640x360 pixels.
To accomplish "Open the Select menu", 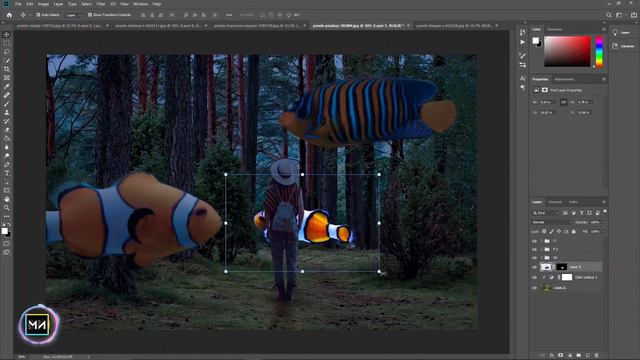I will 86,4.
